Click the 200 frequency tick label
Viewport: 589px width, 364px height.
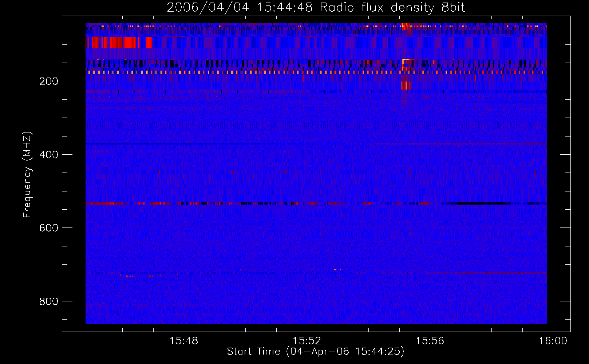49,81
